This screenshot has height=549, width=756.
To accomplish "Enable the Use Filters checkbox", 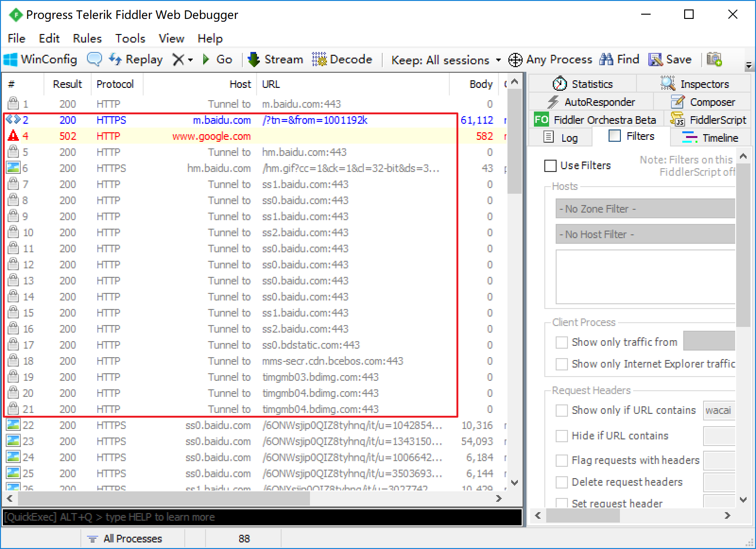I will 550,166.
